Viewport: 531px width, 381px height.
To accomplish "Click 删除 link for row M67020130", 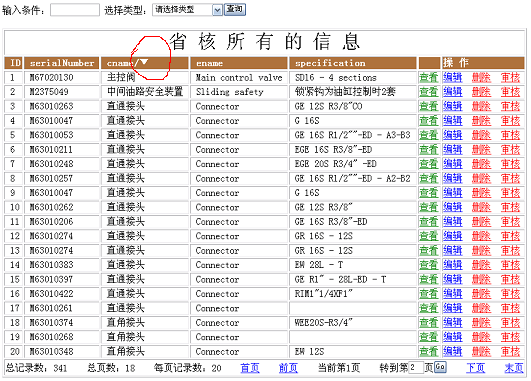I will [x=481, y=78].
